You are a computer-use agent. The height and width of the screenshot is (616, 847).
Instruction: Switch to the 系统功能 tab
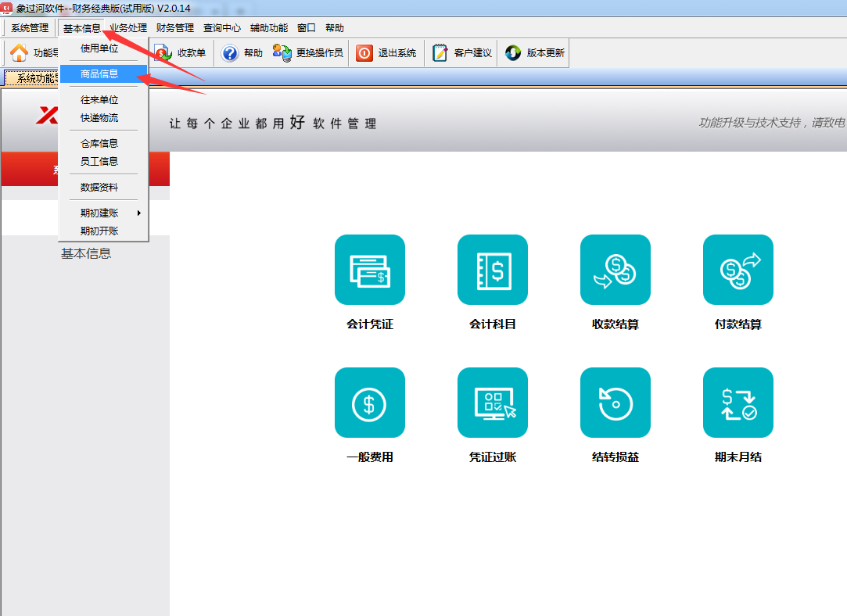pyautogui.click(x=31, y=78)
